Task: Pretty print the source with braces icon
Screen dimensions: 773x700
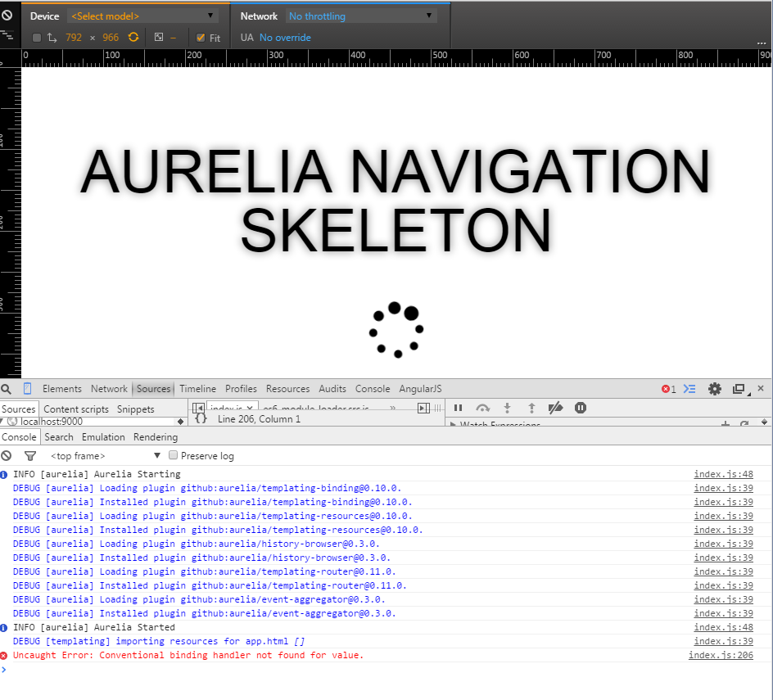Action: [x=201, y=419]
